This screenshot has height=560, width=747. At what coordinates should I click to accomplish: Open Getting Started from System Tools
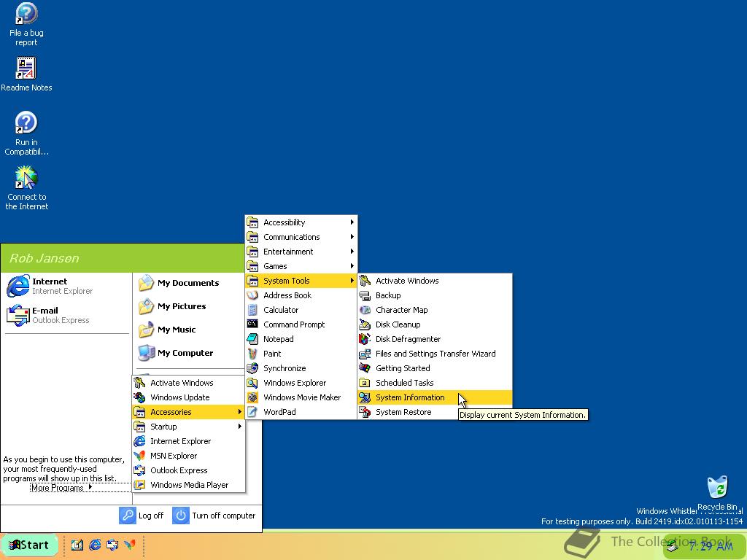tap(435, 368)
